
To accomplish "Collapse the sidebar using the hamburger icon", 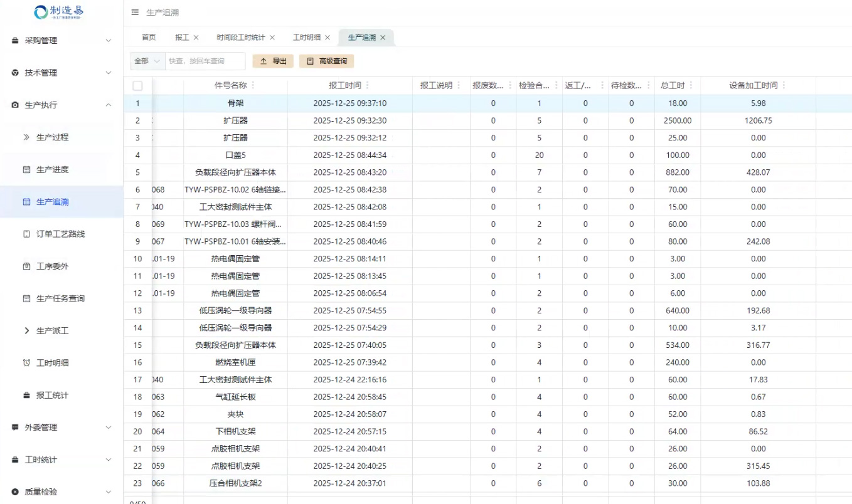I will (134, 12).
